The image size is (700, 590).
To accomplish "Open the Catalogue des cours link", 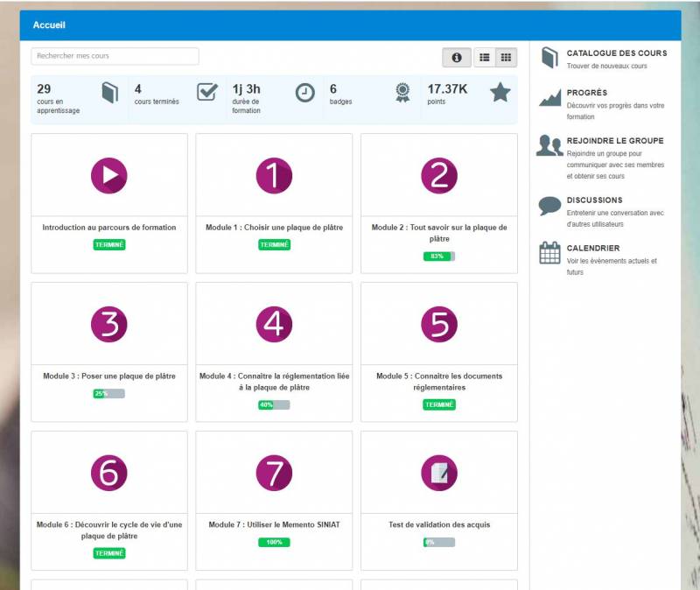I will point(616,53).
